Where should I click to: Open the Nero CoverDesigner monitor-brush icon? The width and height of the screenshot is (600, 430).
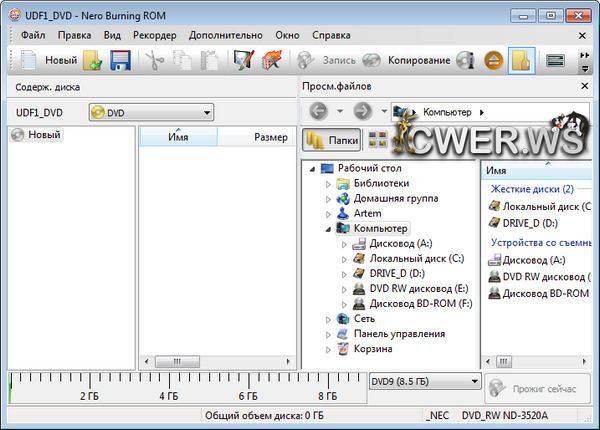tap(244, 60)
